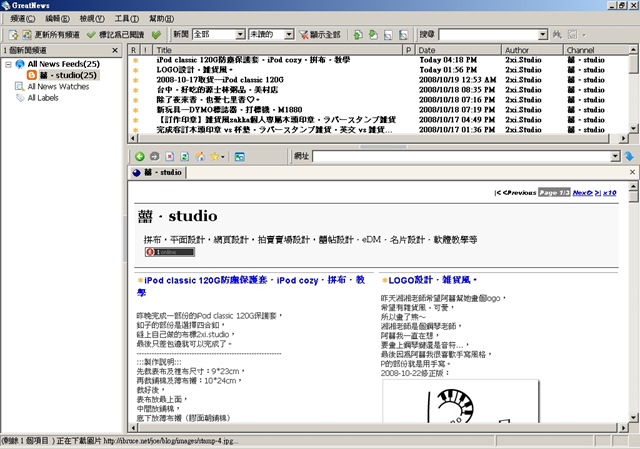The height and width of the screenshot is (449, 640).
Task: Toggle 顯示全部 show all filter button
Action: point(320,35)
